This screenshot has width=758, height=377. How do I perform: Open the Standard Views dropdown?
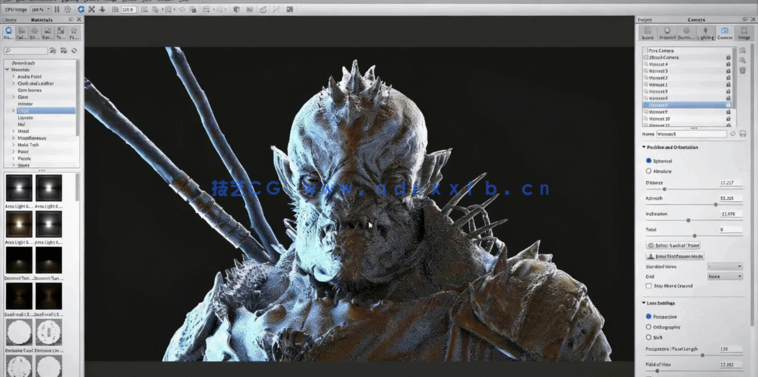click(725, 266)
